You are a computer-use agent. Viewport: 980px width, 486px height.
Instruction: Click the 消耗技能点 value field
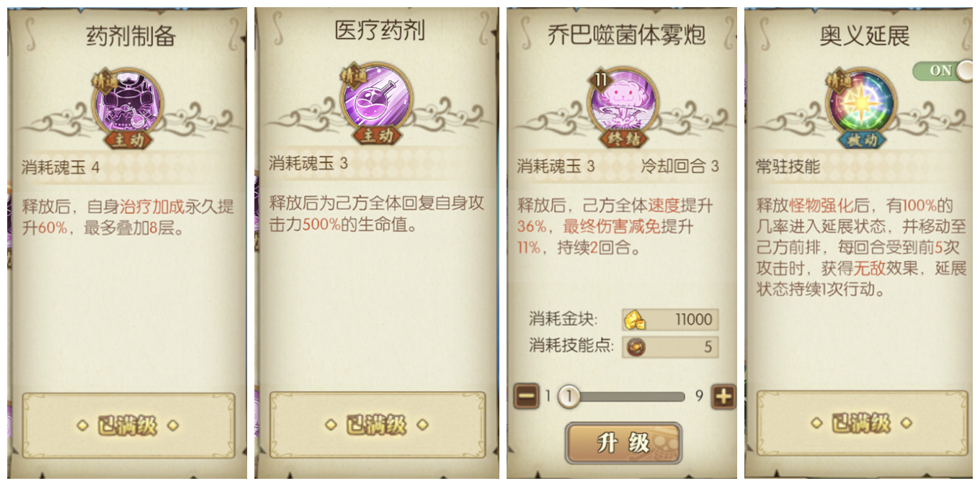tap(670, 347)
